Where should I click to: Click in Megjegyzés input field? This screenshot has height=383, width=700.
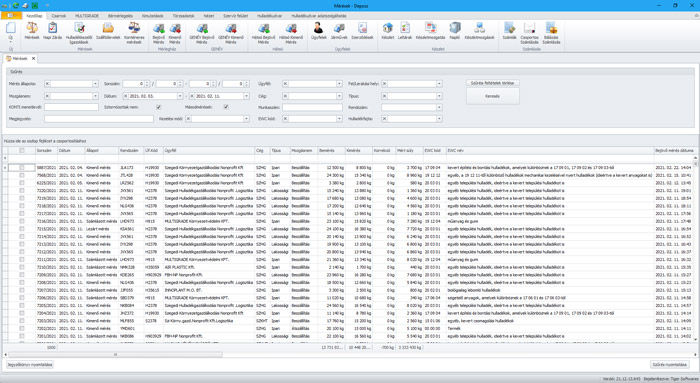point(99,119)
